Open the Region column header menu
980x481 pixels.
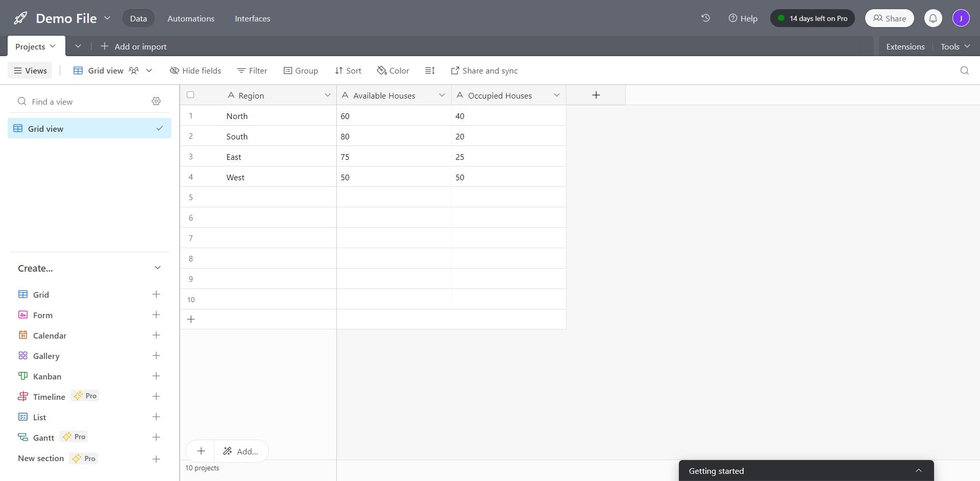[328, 95]
